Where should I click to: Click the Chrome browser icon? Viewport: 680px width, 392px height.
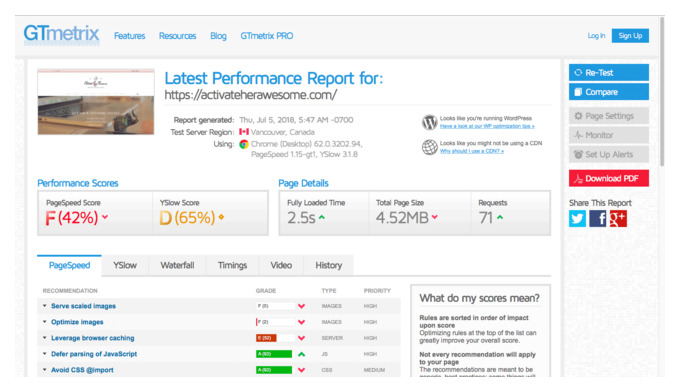click(x=244, y=144)
